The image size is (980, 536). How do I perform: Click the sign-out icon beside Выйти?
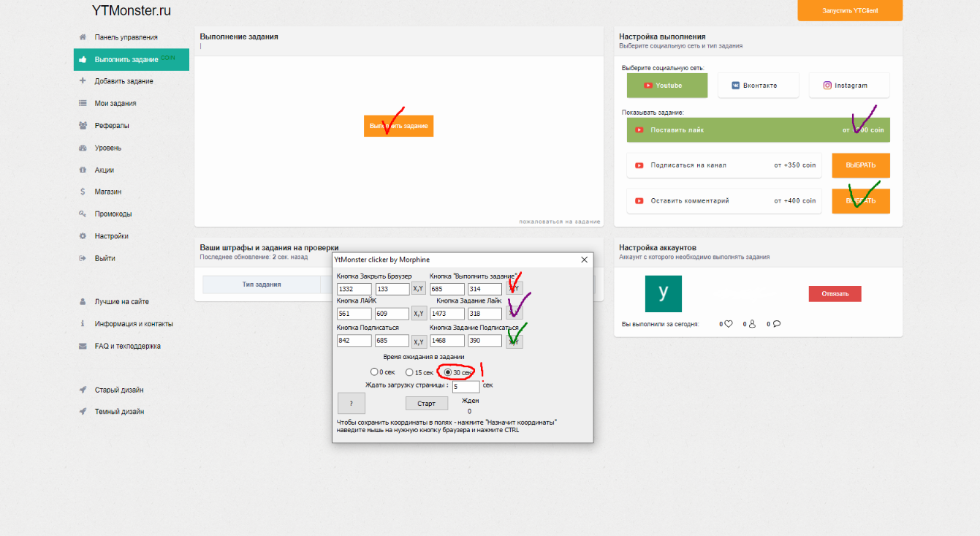point(83,258)
